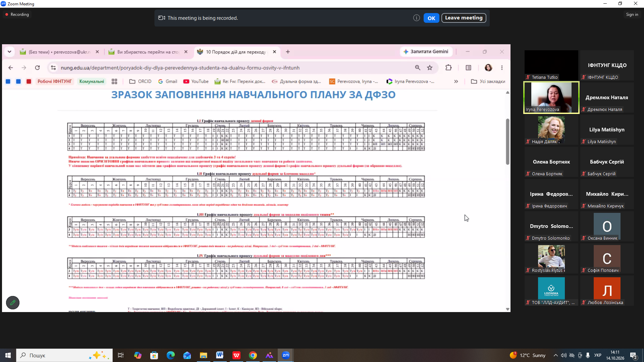
Task: Click the browser back arrow
Action: [11, 68]
